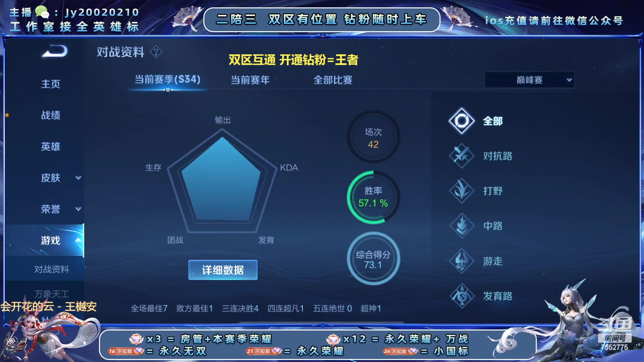Screen dimensions: 644x362
Task: Select the 打野 (Jungle) role icon
Action: click(461, 190)
